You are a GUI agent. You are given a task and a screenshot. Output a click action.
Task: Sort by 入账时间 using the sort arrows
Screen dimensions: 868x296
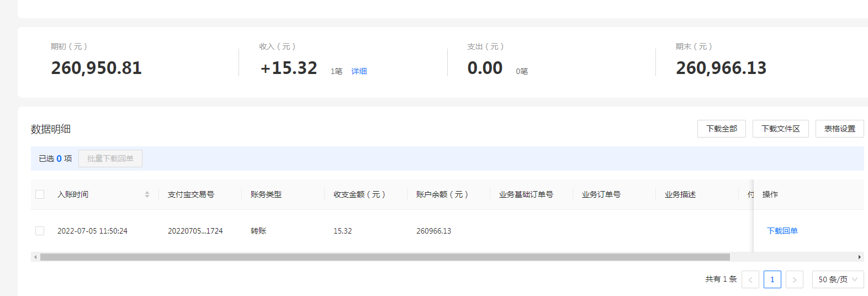click(147, 194)
